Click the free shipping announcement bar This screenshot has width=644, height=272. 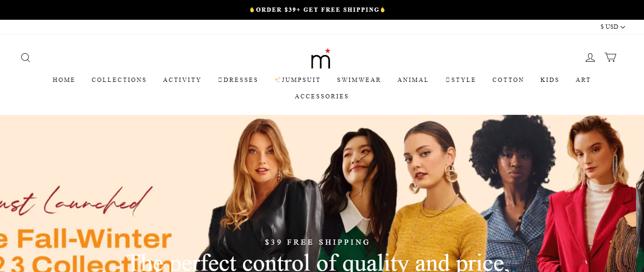322,10
